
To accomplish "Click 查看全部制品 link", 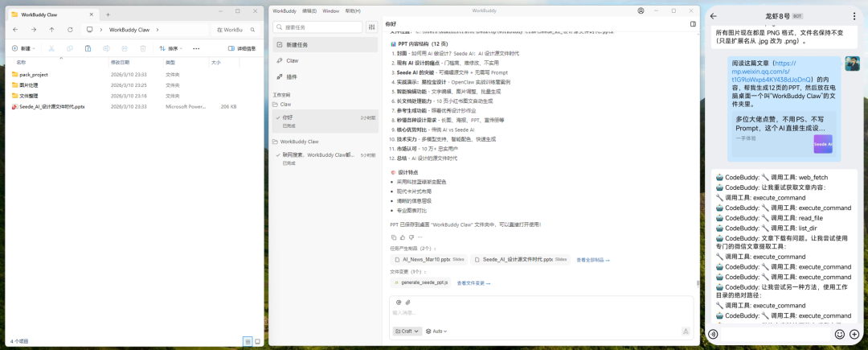I will click(x=593, y=259).
